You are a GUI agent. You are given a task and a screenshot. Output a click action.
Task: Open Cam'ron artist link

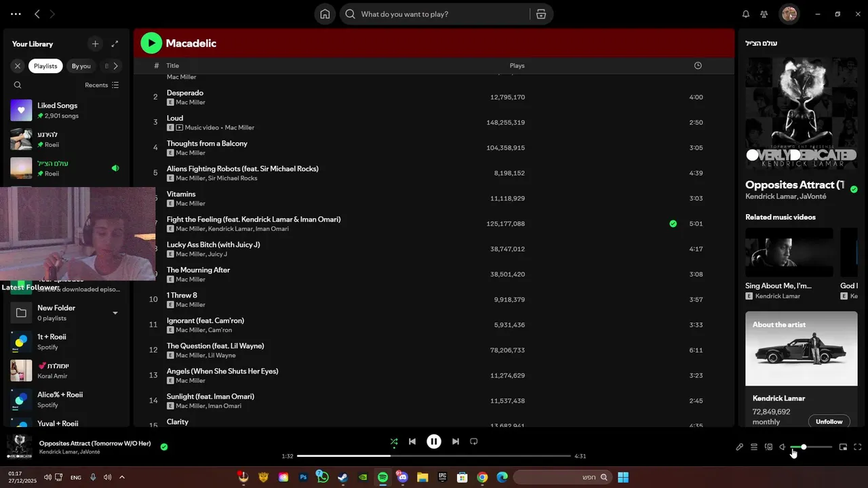point(220,330)
